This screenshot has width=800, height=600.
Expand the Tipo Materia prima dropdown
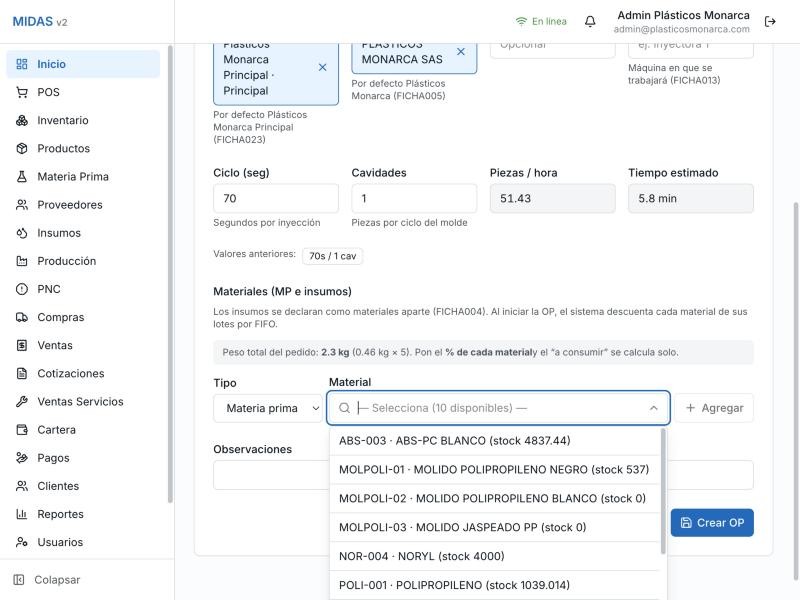(x=268, y=408)
